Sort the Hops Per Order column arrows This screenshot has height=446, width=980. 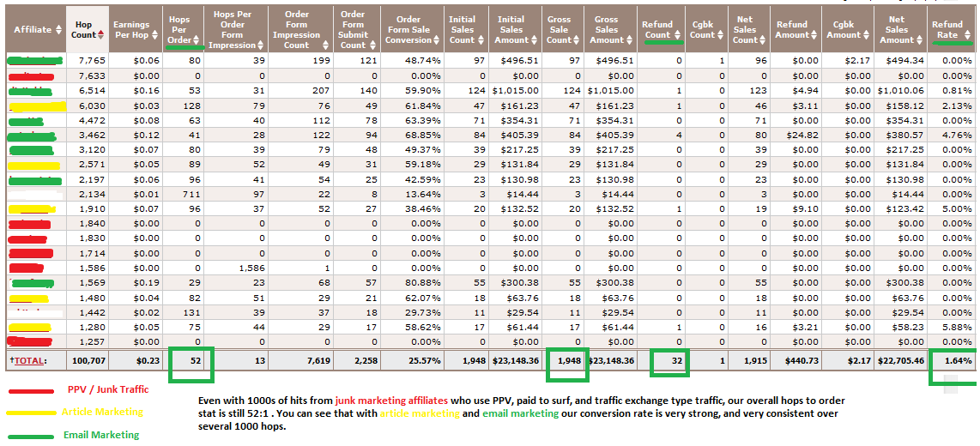[x=197, y=40]
